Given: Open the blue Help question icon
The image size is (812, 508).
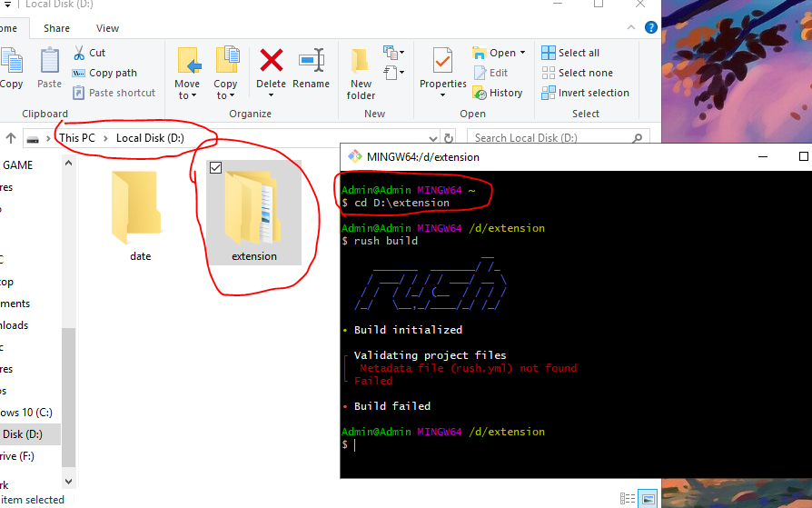Looking at the screenshot, I should (x=651, y=27).
